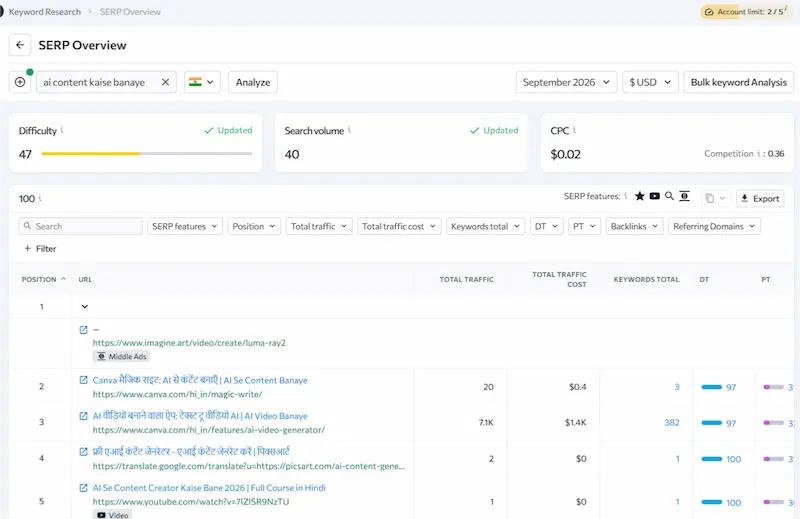Screen dimensions: 800x519
Task: Open external link icon for Picsart translate result
Action: click(x=84, y=452)
